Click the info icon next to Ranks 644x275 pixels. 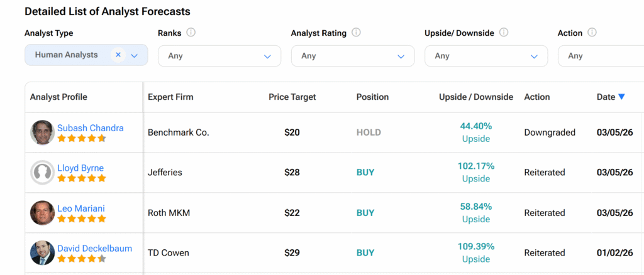click(191, 33)
